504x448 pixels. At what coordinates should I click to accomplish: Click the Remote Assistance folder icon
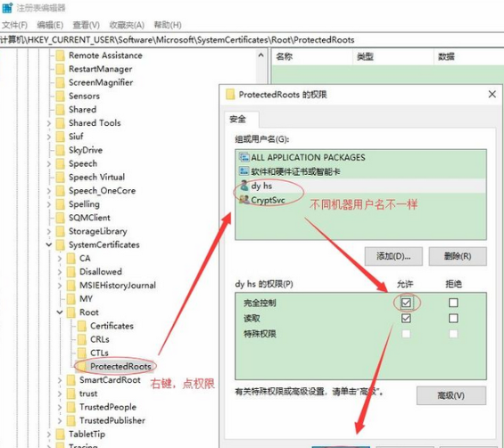61,55
